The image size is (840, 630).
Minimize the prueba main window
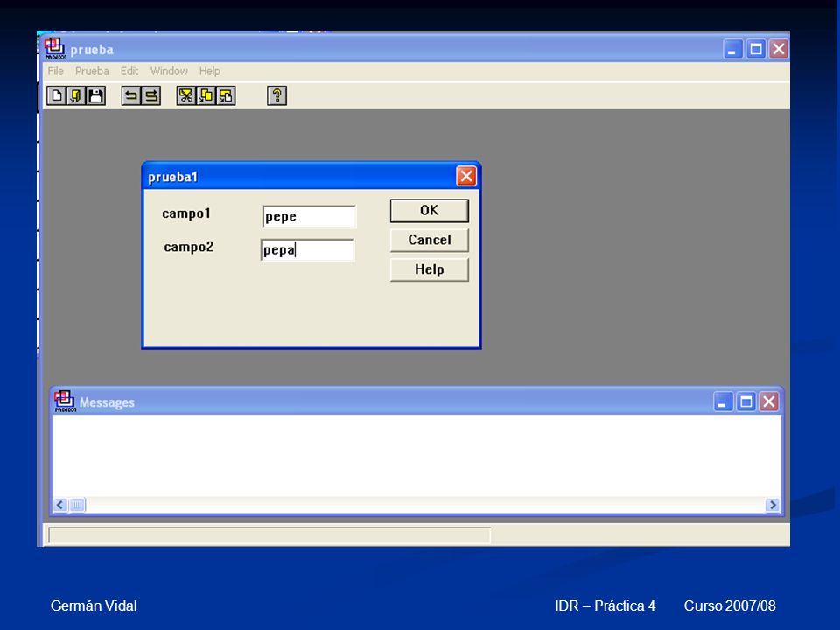[x=732, y=49]
